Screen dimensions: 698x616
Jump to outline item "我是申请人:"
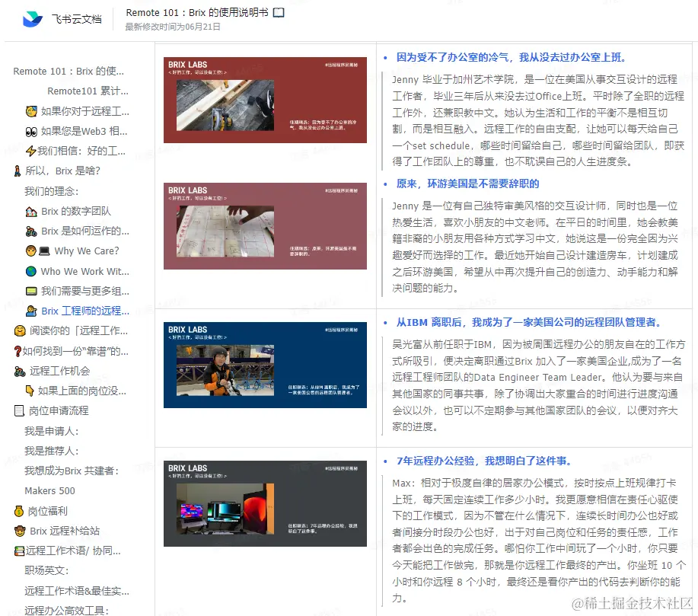pyautogui.click(x=52, y=431)
